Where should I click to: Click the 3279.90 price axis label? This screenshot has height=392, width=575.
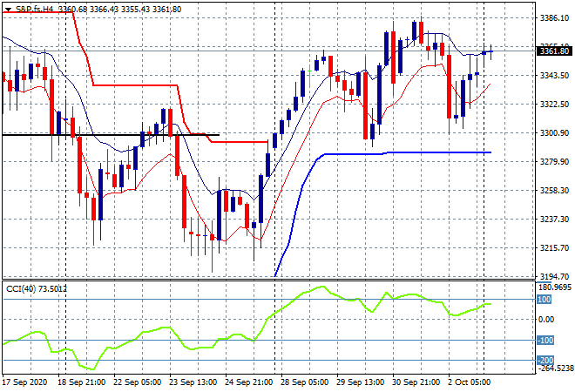tap(554, 162)
